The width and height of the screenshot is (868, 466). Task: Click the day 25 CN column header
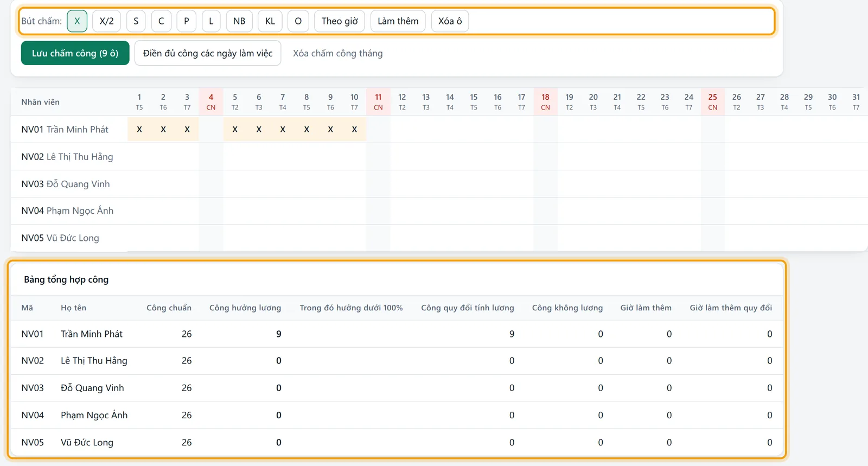coord(712,102)
